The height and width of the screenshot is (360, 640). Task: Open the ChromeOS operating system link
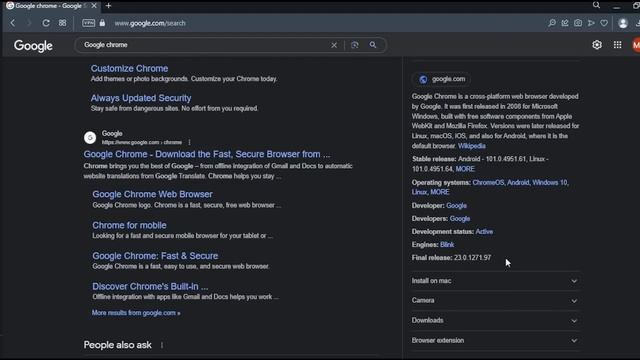(488, 182)
